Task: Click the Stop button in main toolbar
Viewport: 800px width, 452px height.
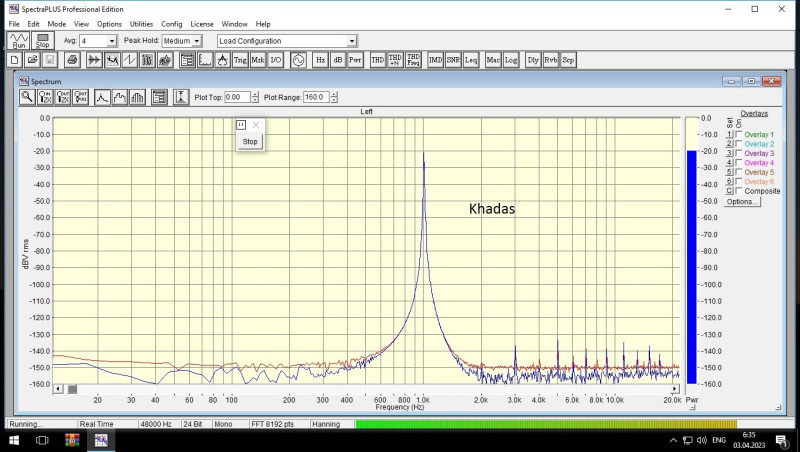Action: [42, 41]
